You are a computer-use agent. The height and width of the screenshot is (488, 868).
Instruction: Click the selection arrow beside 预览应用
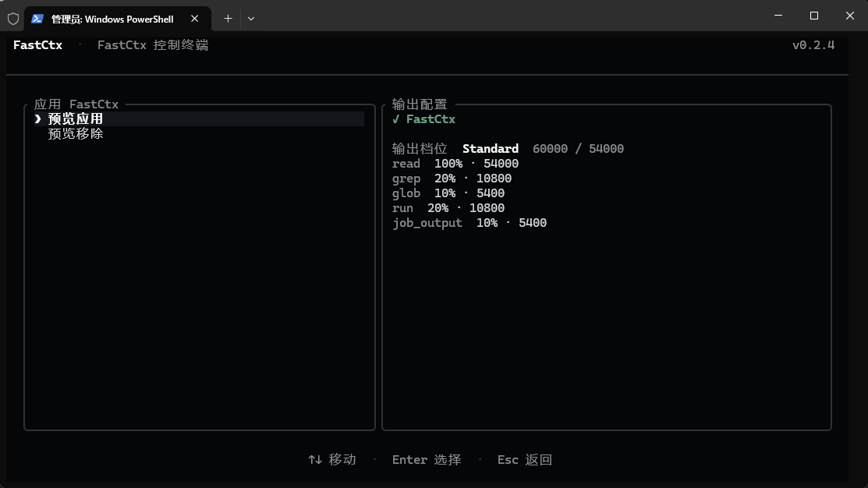(37, 119)
